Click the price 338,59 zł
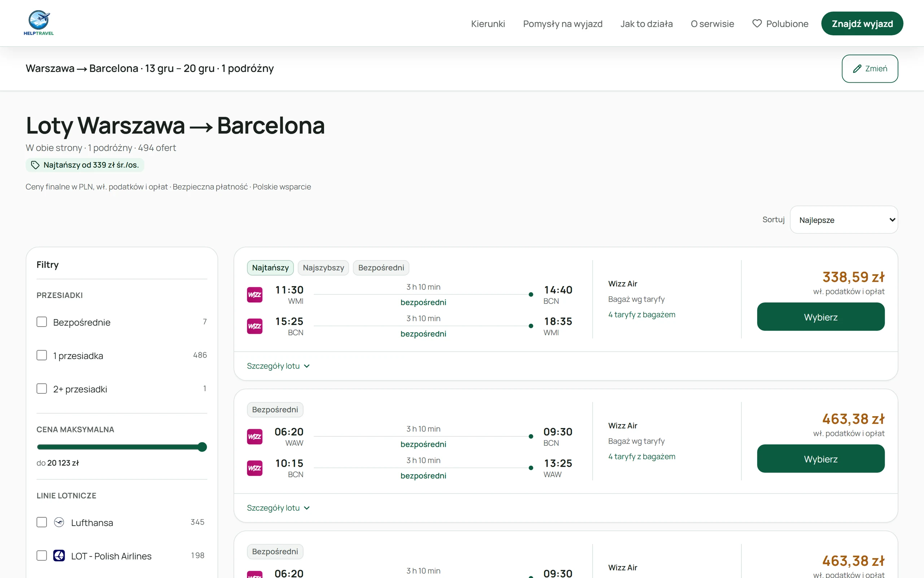 853,277
